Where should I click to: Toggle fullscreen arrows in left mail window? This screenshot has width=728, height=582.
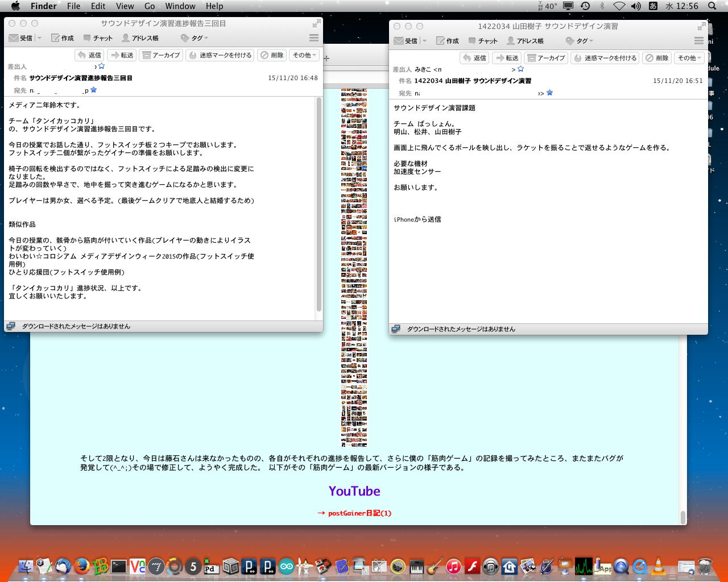click(x=316, y=24)
